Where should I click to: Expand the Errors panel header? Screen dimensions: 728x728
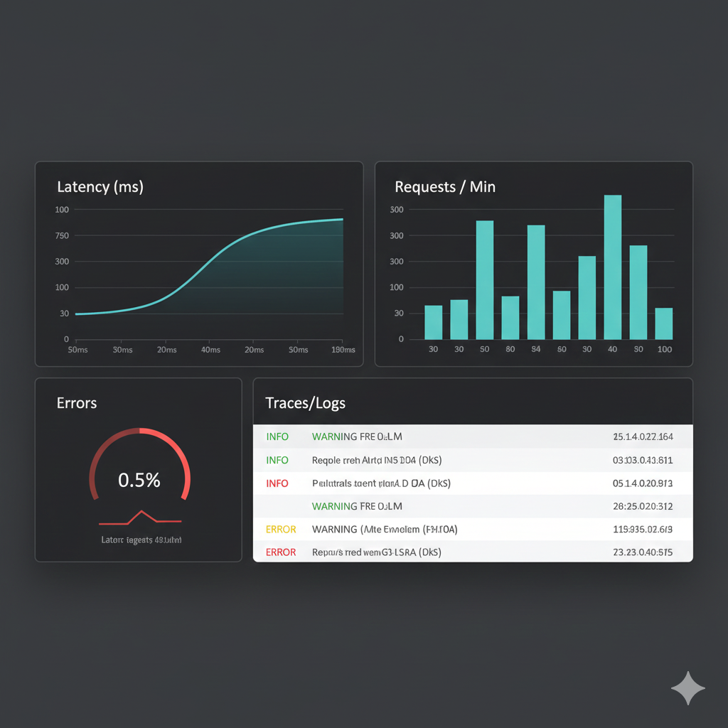76,403
